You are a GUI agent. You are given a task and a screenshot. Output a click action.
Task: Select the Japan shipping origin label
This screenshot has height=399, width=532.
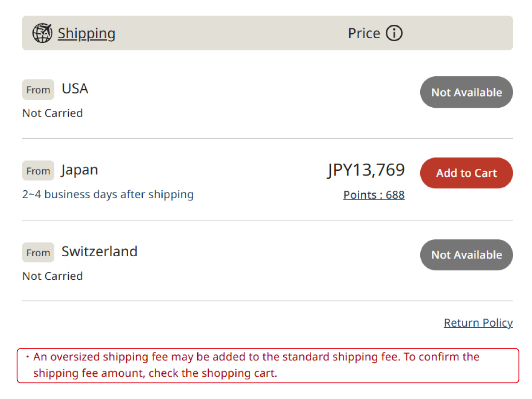click(80, 170)
